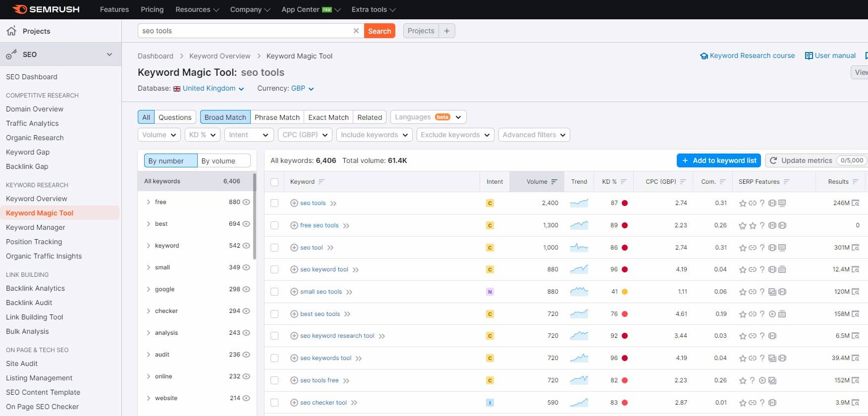Add new project with plus button
Image resolution: width=868 pixels, height=416 pixels.
[447, 31]
